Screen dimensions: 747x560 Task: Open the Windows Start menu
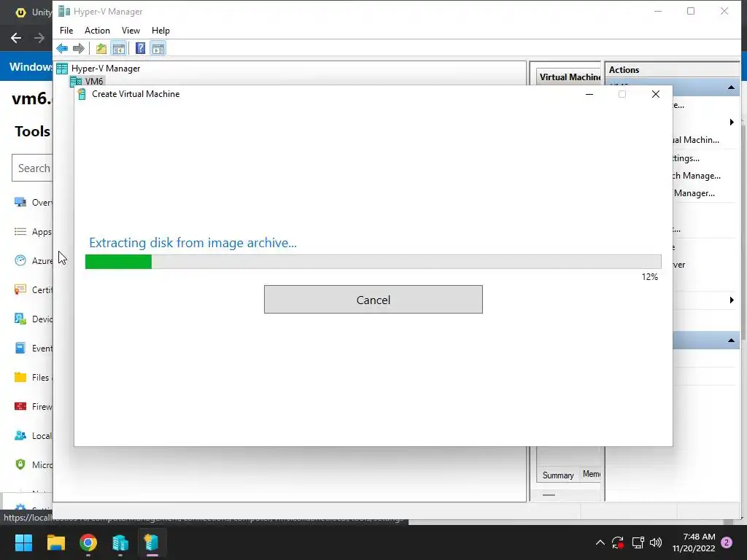tap(23, 542)
